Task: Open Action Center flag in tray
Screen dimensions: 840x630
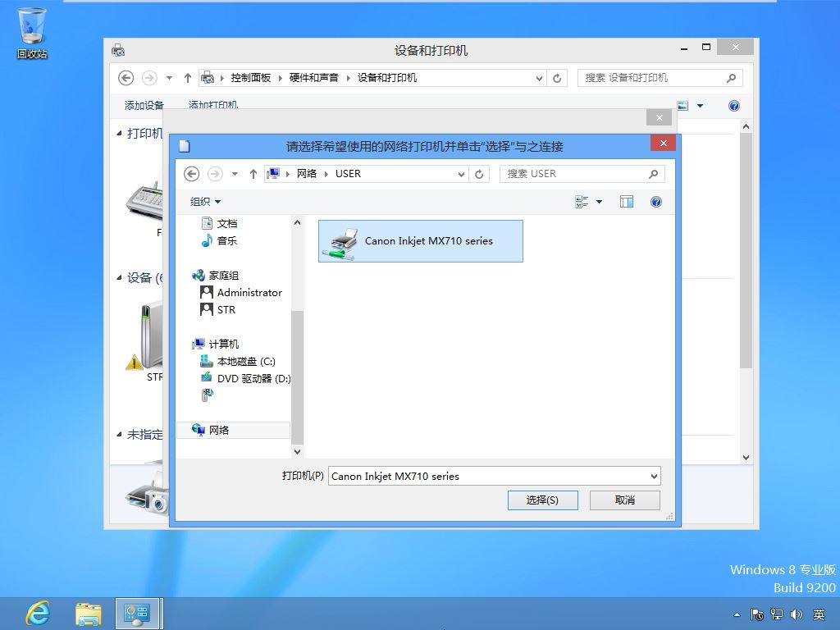Action: [756, 614]
